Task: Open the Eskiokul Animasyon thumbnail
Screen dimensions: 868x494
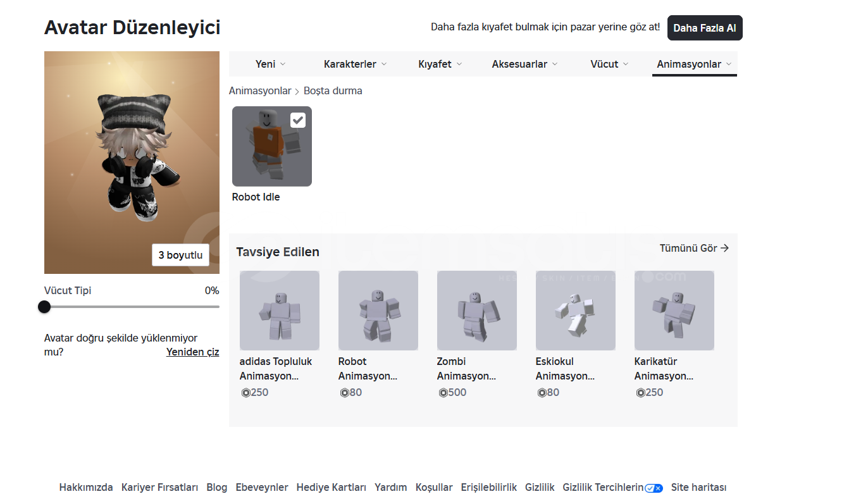Action: click(x=576, y=311)
